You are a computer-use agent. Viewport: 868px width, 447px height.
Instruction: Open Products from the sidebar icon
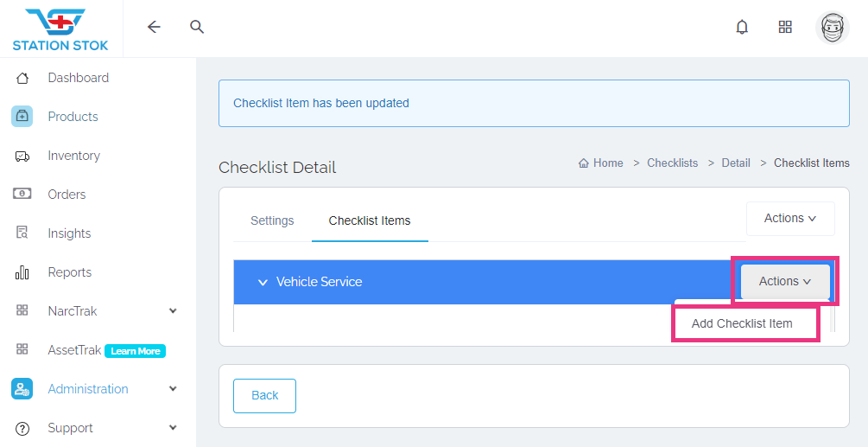pos(22,117)
